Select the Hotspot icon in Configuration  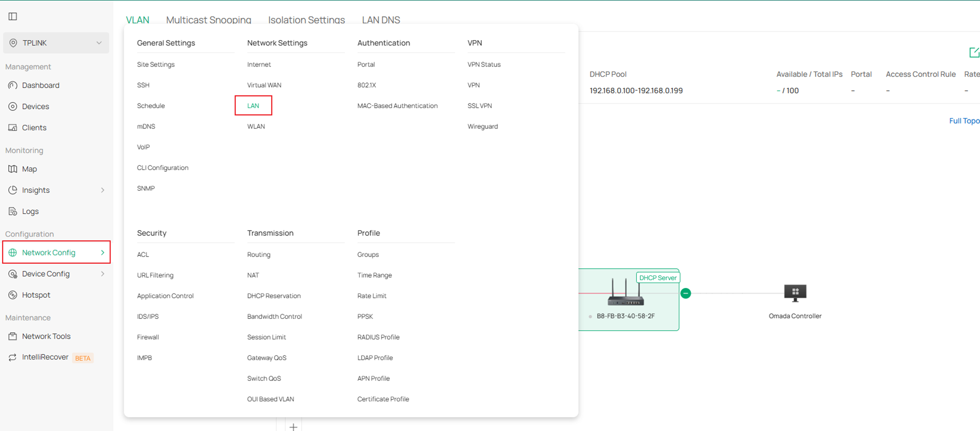click(13, 294)
